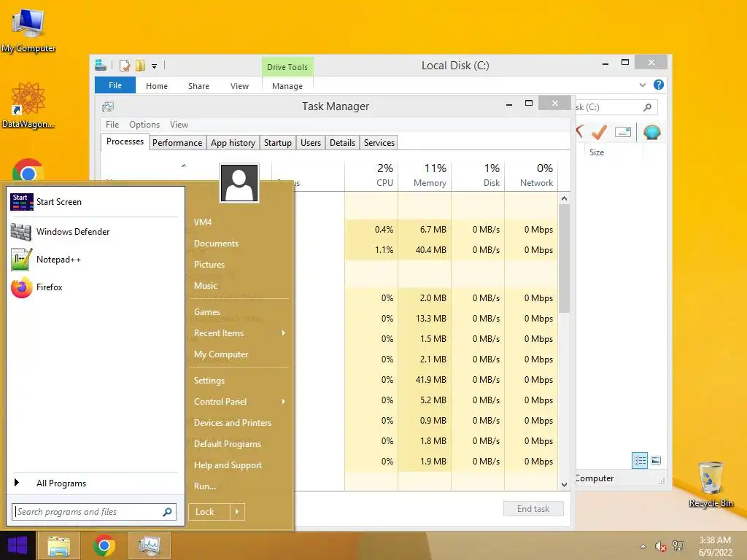Click the search magnifier in Start menu

[167, 512]
